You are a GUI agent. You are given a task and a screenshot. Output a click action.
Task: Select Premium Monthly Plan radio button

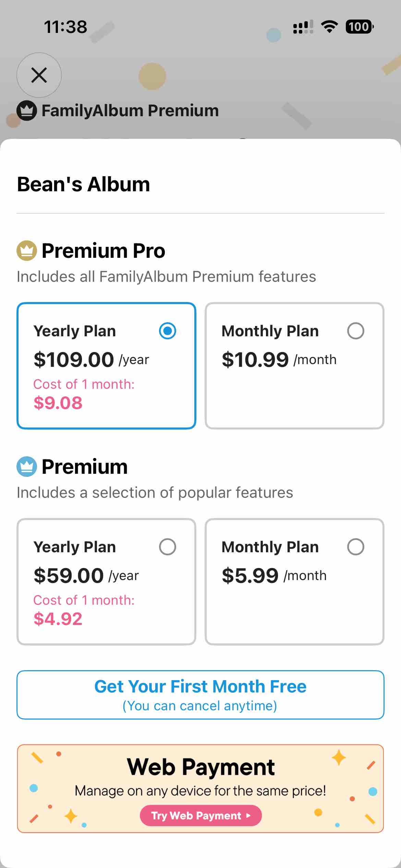356,547
